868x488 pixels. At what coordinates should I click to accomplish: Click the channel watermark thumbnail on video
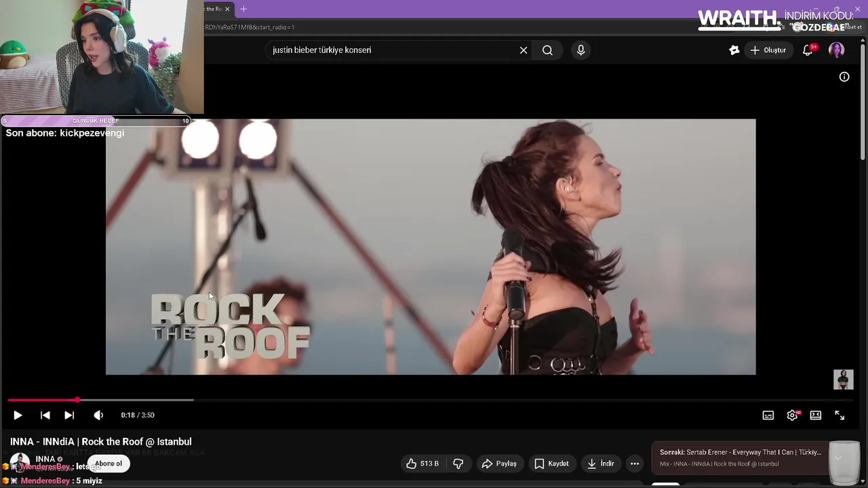[x=843, y=380]
